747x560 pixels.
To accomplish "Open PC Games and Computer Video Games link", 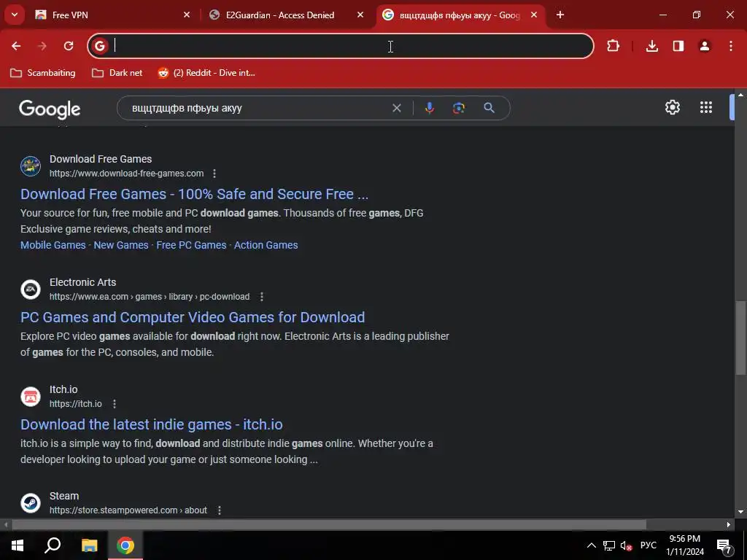I will coord(193,317).
